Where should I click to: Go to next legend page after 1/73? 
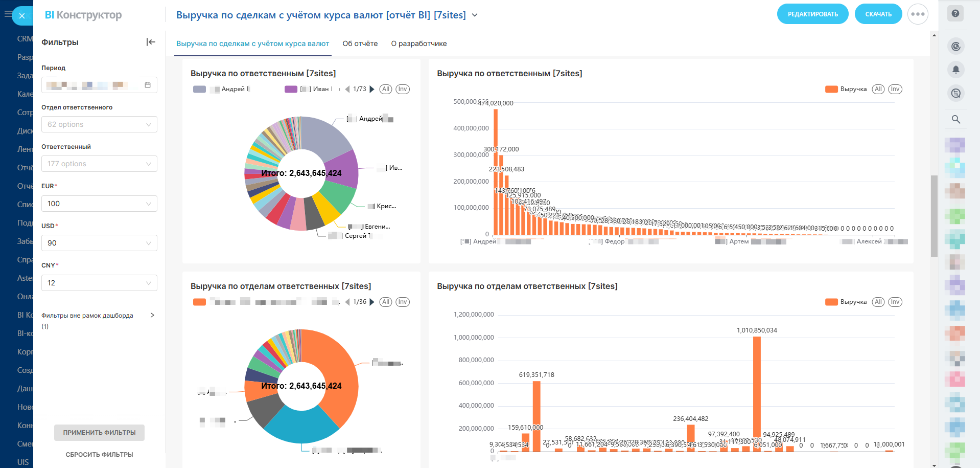pos(372,89)
